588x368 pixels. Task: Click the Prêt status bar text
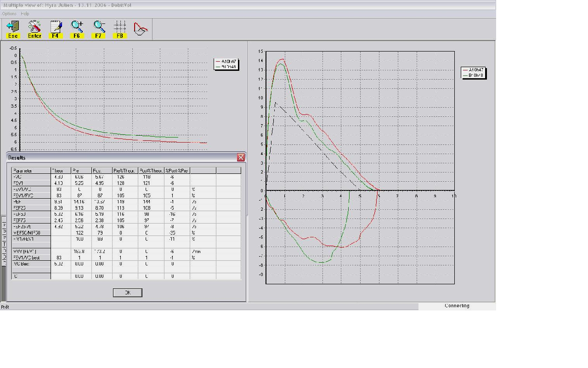point(5,307)
